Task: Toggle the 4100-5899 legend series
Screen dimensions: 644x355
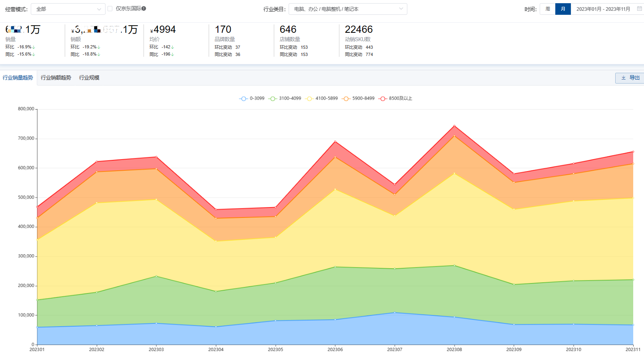Action: [321, 98]
